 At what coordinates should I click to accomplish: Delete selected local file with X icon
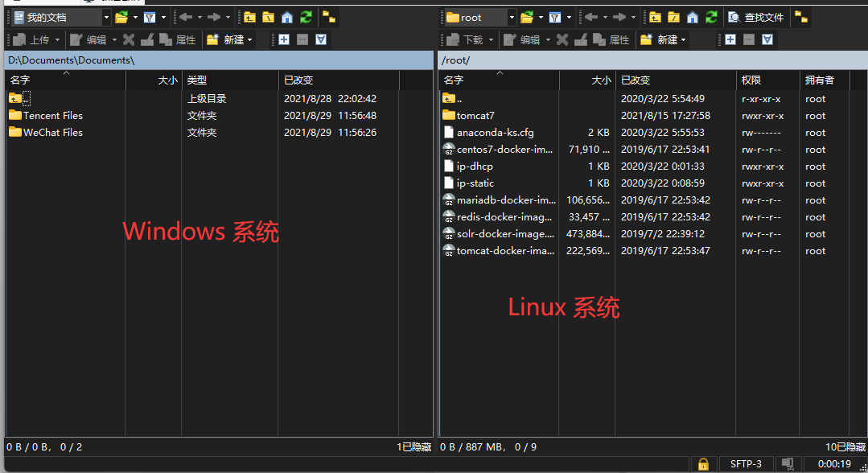point(129,40)
